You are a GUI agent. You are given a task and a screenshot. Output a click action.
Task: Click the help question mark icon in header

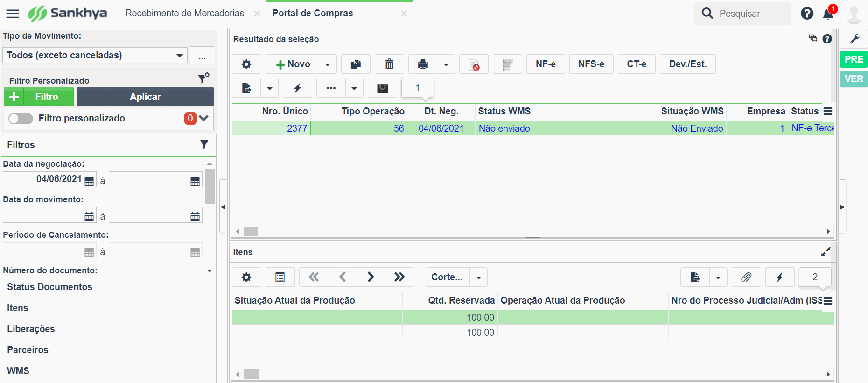[807, 14]
